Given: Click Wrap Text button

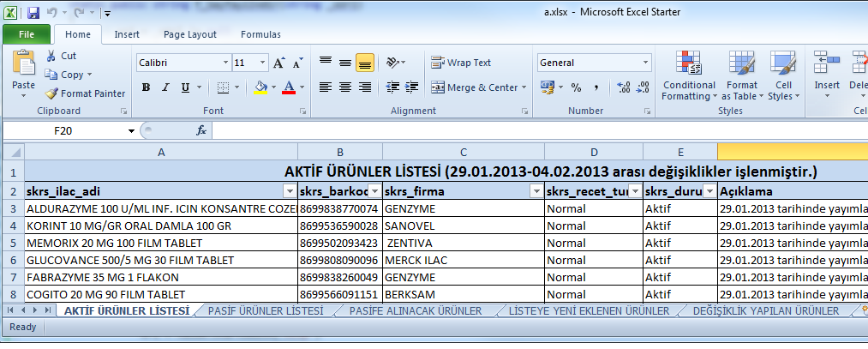Looking at the screenshot, I should (461, 63).
